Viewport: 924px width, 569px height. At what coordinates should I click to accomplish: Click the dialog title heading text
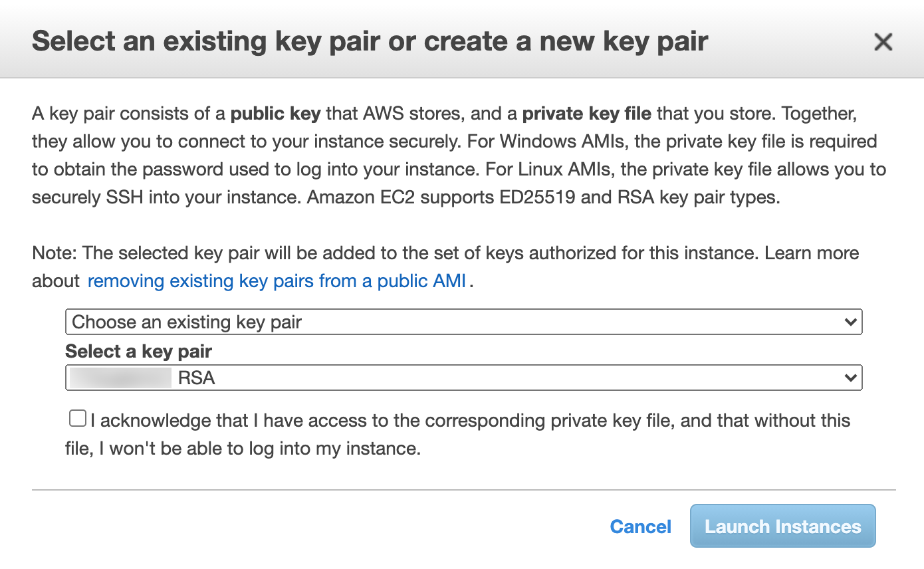370,41
